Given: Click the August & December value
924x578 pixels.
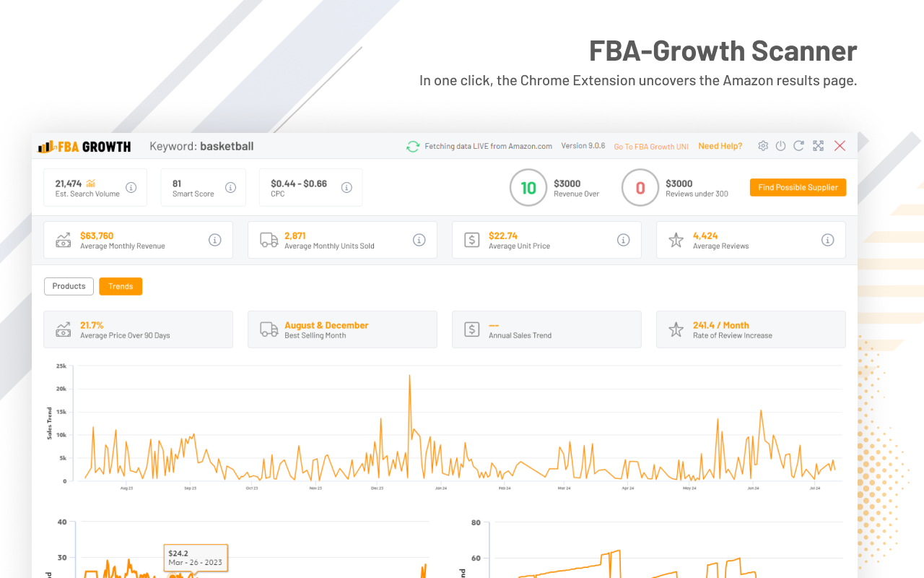Looking at the screenshot, I should [x=326, y=325].
